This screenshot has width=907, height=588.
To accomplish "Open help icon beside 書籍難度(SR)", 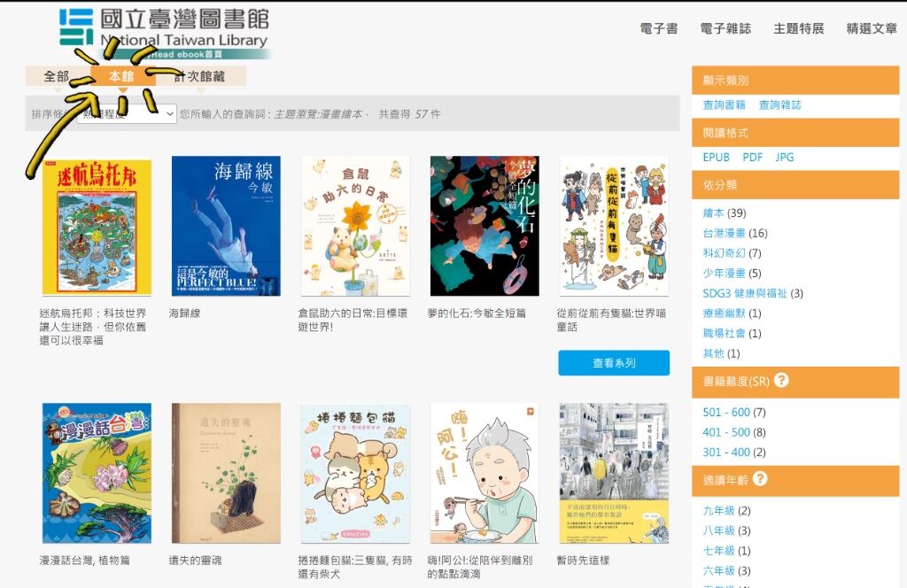I will [x=781, y=380].
